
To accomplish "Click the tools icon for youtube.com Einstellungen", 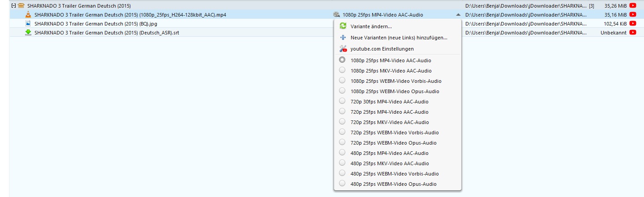I will pyautogui.click(x=343, y=49).
